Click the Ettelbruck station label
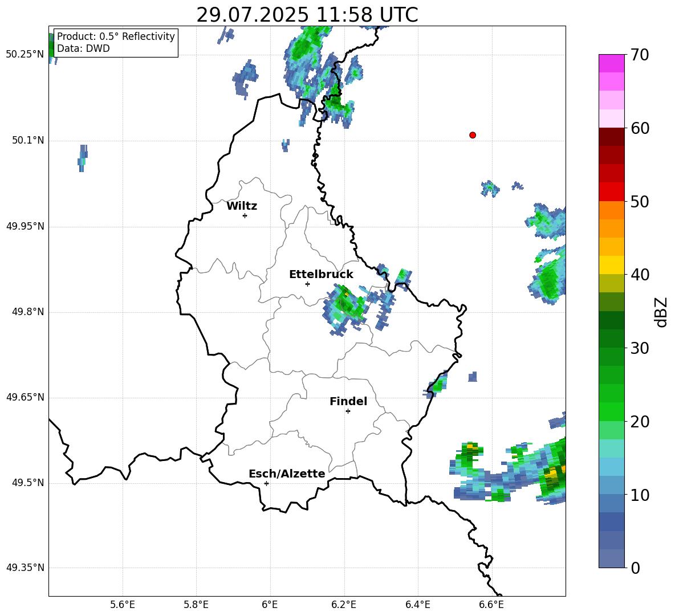This screenshot has width=675, height=616. point(321,275)
